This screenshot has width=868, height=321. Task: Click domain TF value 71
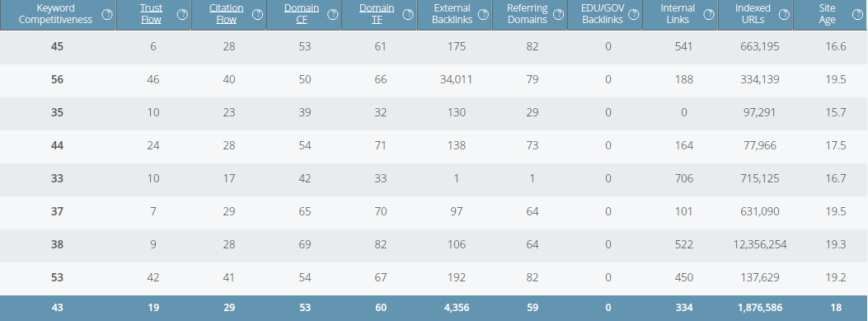point(380,145)
